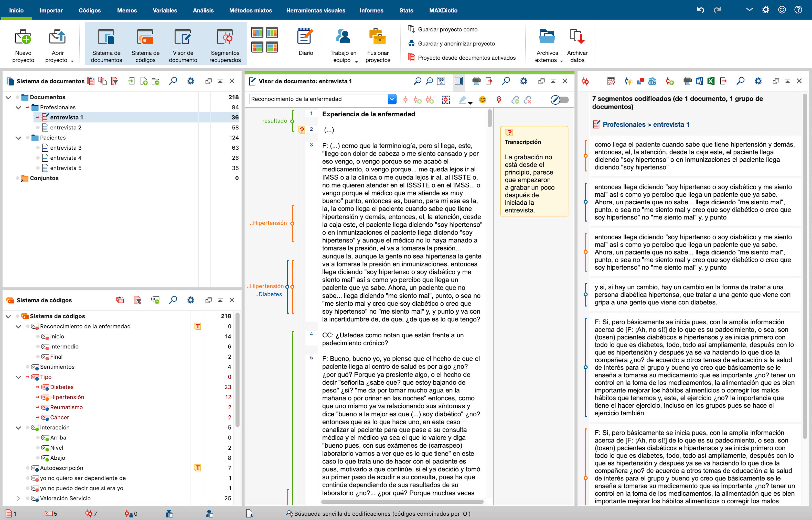The image size is (812, 520).
Task: Insert a link with the chain-plus icon
Action: (515, 99)
